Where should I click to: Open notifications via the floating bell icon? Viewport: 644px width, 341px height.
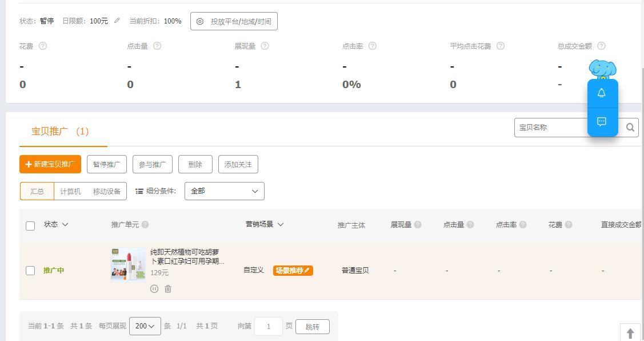(602, 92)
